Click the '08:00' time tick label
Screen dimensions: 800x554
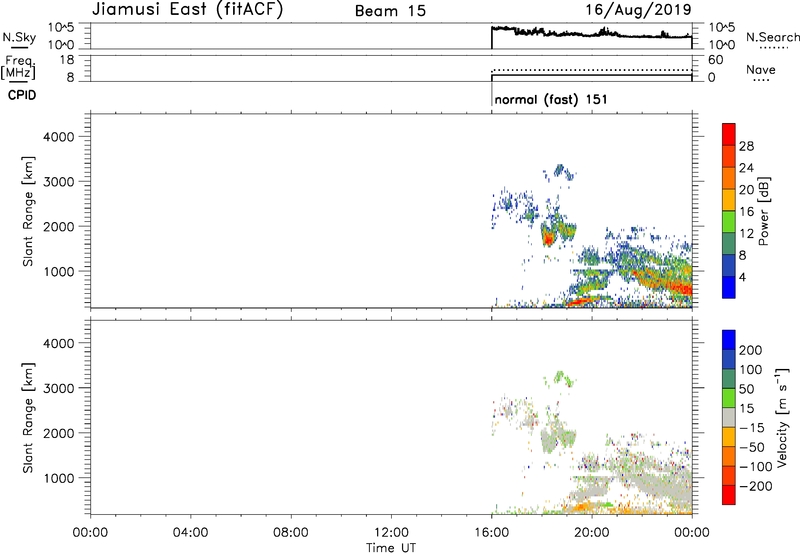tap(291, 533)
